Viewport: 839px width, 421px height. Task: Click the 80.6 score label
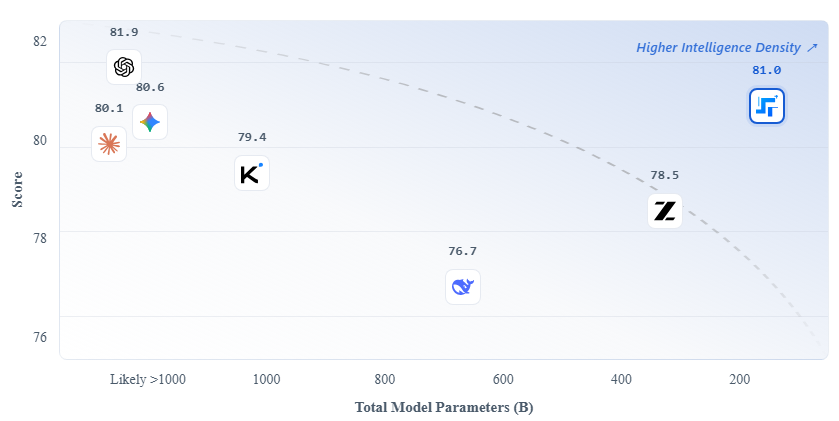point(150,87)
